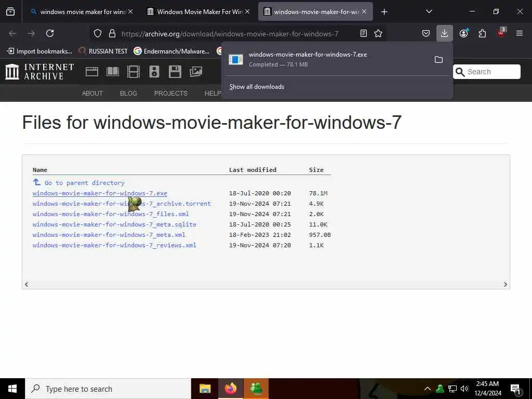Toggle reader view icon in address bar
This screenshot has height=399, width=532.
(x=363, y=33)
